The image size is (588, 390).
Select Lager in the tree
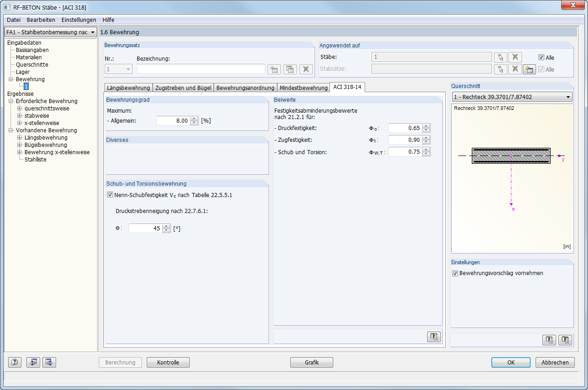[23, 72]
